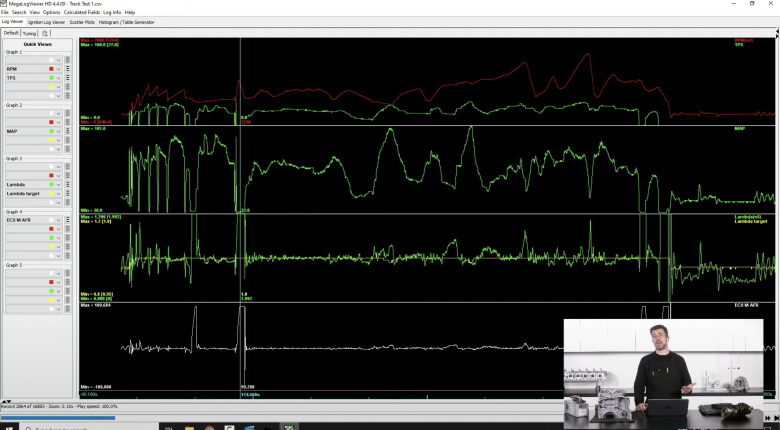The height and width of the screenshot is (430, 780).
Task: Click the blue log progress bar
Action: click(58, 418)
